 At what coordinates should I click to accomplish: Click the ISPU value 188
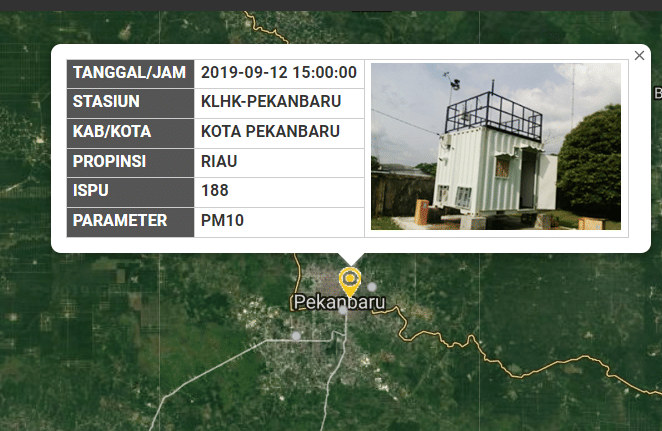(215, 190)
